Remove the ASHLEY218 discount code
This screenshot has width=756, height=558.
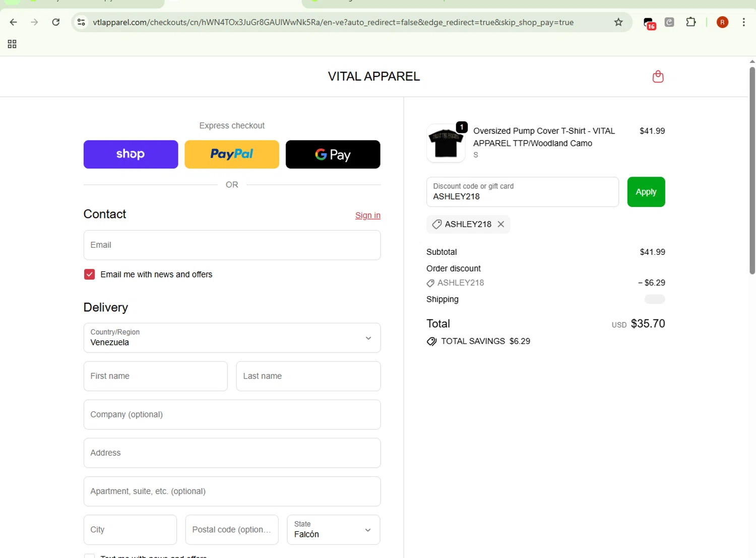[501, 224]
